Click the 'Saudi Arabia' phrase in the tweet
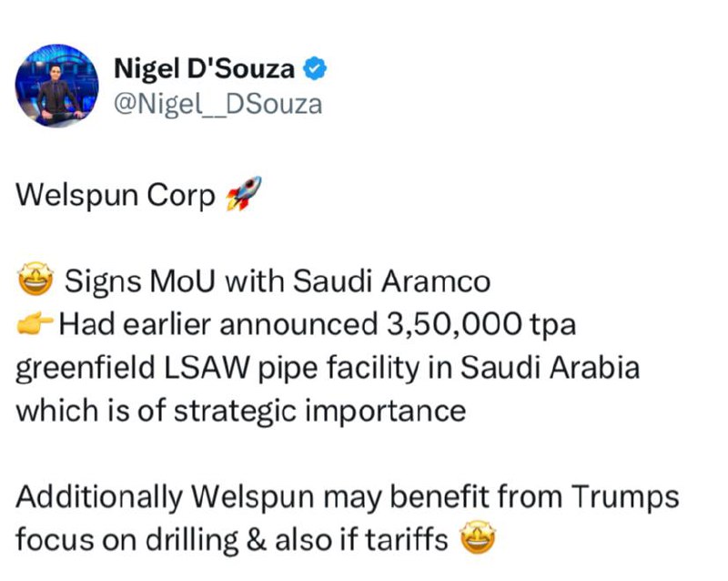 pos(551,367)
